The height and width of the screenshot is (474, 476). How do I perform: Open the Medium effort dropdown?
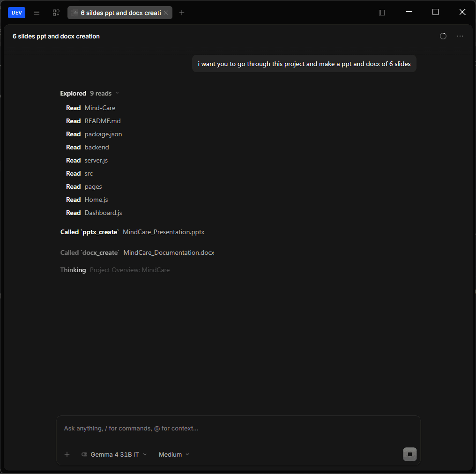(174, 454)
